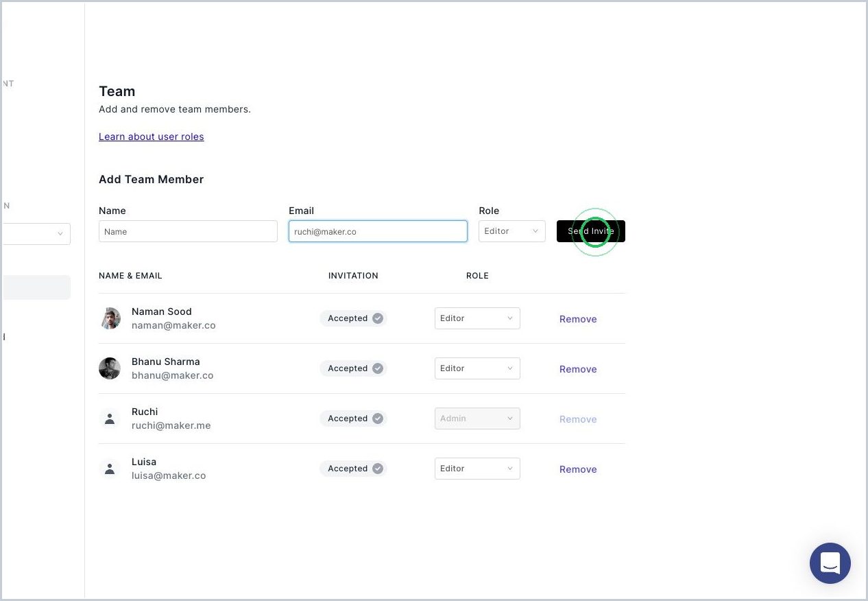Click Bhanu Sharma's accepted checkmark icon

(378, 368)
